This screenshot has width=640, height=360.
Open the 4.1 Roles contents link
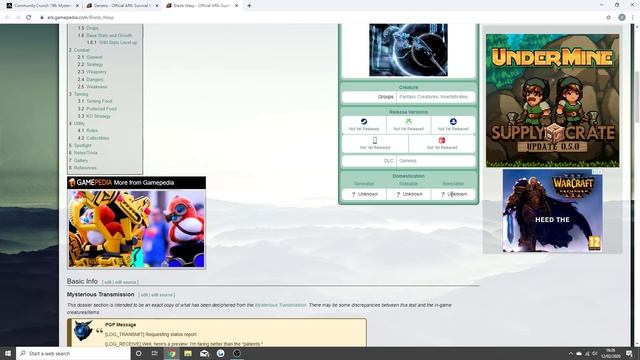tap(88, 131)
